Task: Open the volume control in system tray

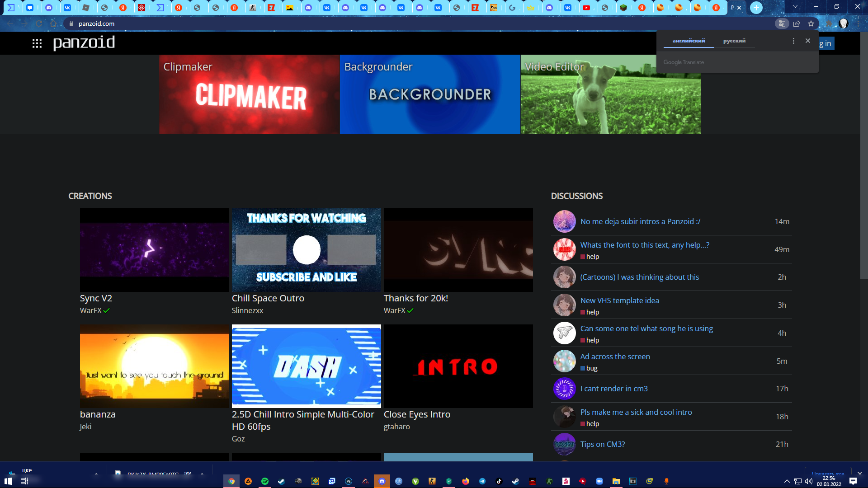Action: (809, 481)
